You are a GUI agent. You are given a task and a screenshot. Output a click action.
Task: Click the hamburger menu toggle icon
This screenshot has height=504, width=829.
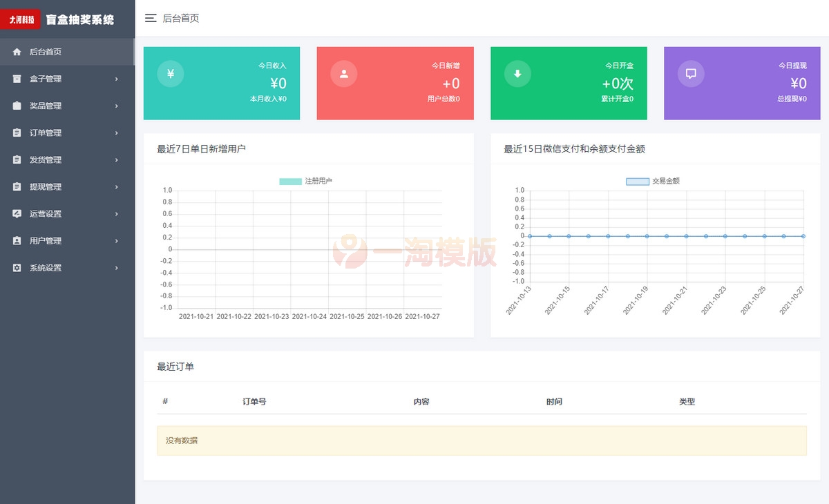tap(151, 19)
